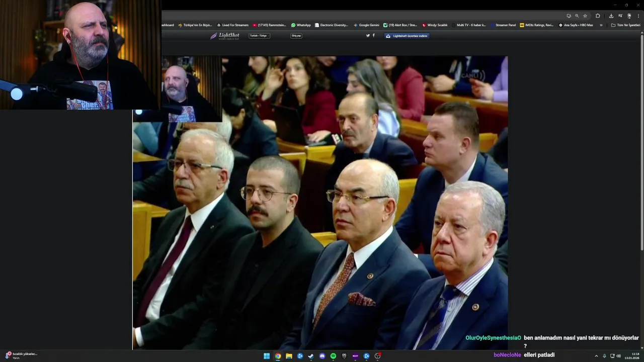This screenshot has height=362, width=644.
Task: Open the Google Gemini bookmark
Action: click(x=366, y=25)
